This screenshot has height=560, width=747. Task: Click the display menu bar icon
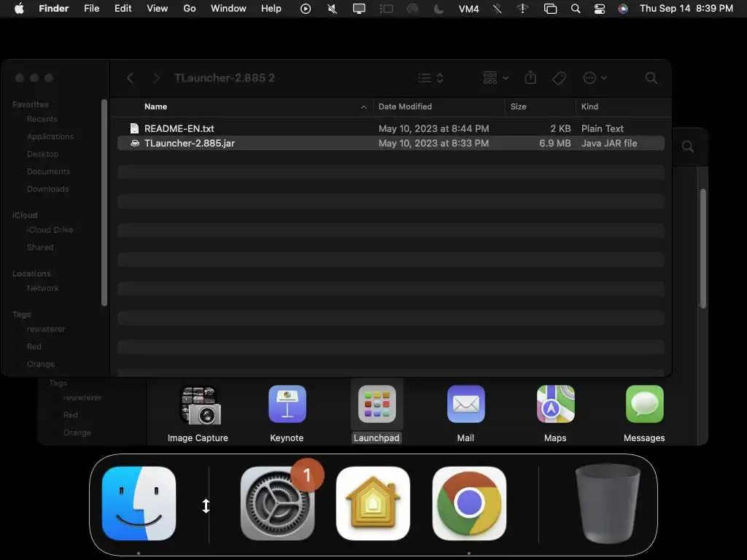(x=359, y=9)
